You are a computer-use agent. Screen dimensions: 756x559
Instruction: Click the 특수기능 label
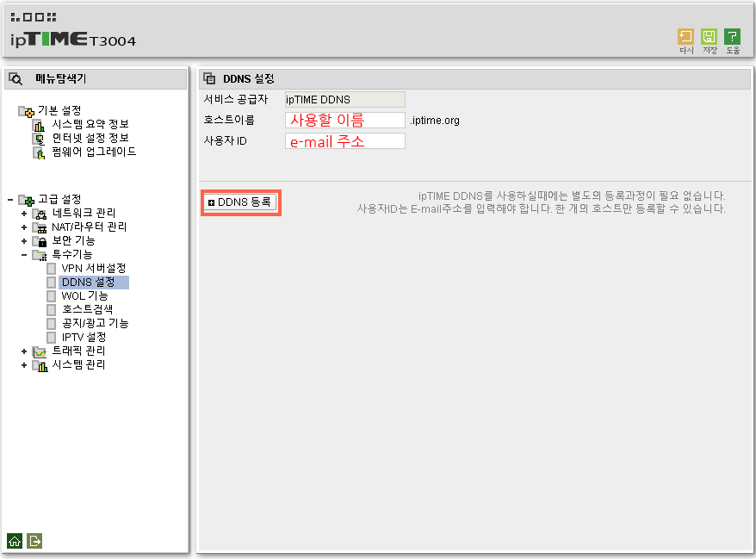point(71,255)
